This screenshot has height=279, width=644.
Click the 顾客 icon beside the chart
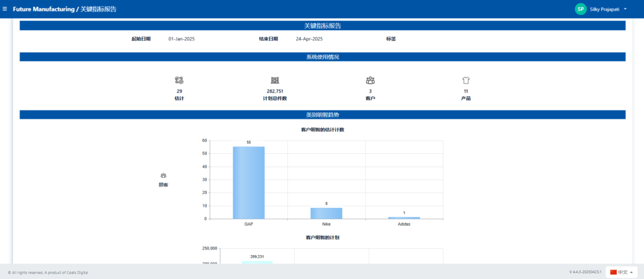click(164, 175)
